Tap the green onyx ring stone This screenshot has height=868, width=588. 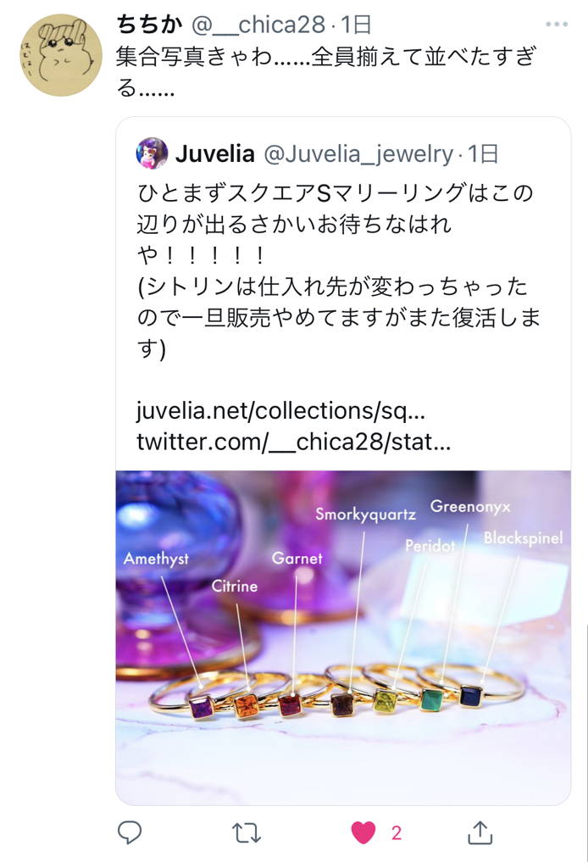[431, 699]
